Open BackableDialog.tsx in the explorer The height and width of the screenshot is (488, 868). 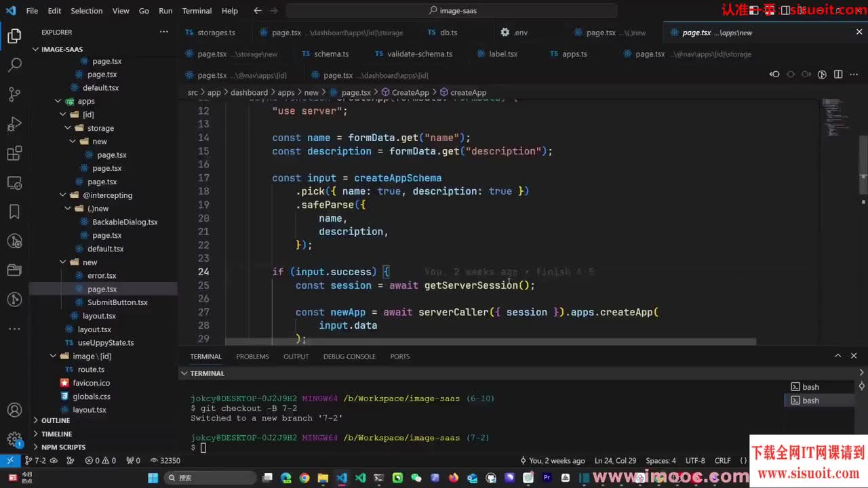pyautogui.click(x=125, y=222)
